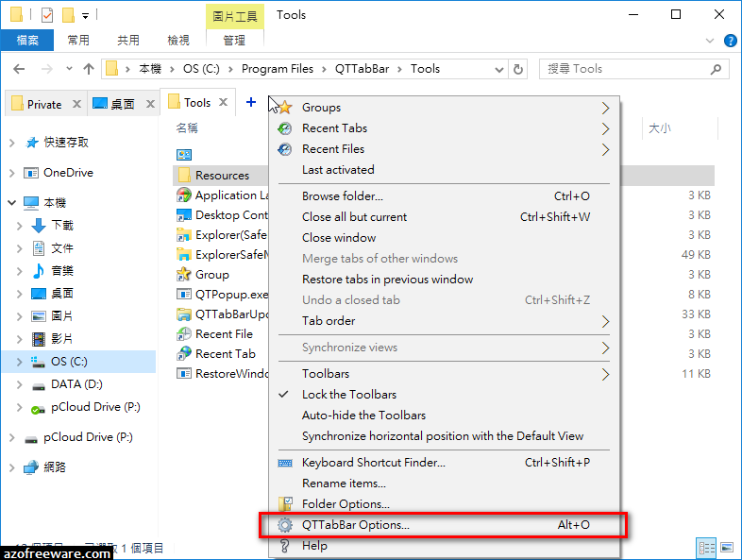Click QTTabBar in the breadcrumb path

click(362, 69)
